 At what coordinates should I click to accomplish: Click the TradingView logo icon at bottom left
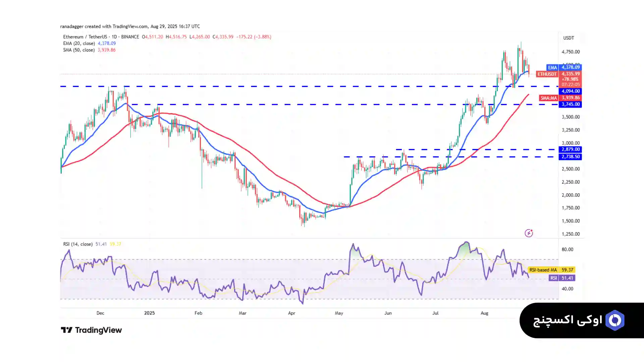coord(66,330)
